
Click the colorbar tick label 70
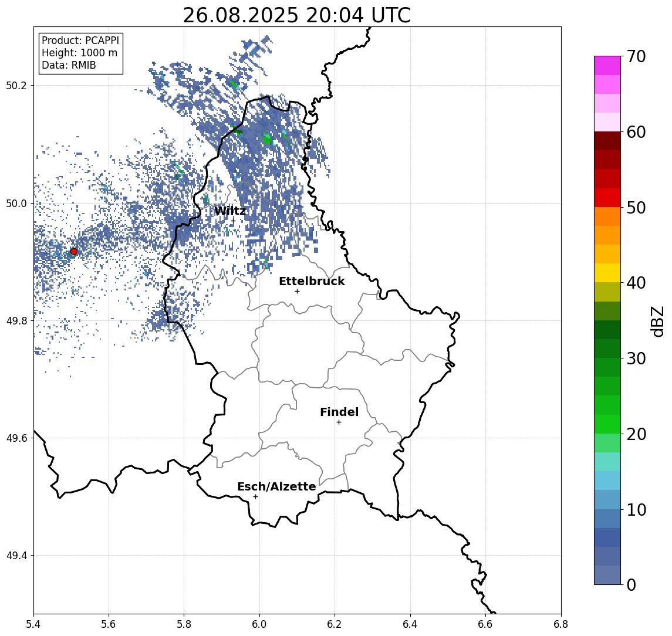636,56
